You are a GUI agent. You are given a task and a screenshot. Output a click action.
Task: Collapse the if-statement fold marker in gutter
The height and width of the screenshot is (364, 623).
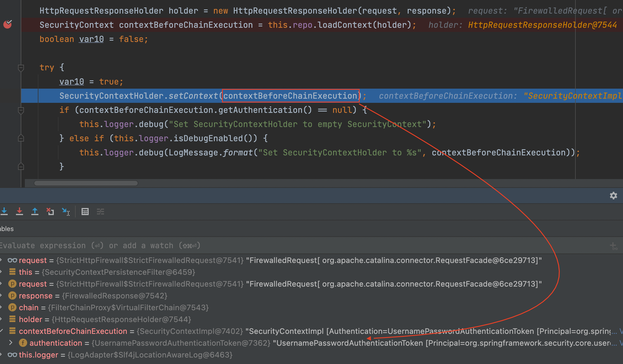pos(21,110)
